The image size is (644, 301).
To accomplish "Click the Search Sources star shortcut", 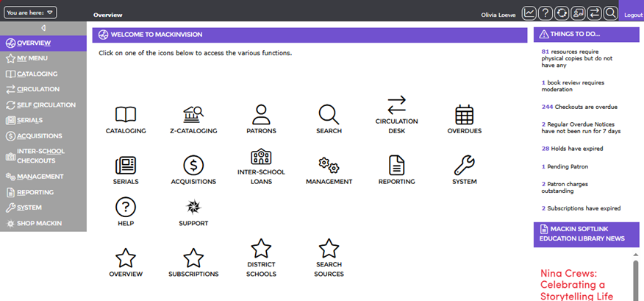I will [329, 248].
